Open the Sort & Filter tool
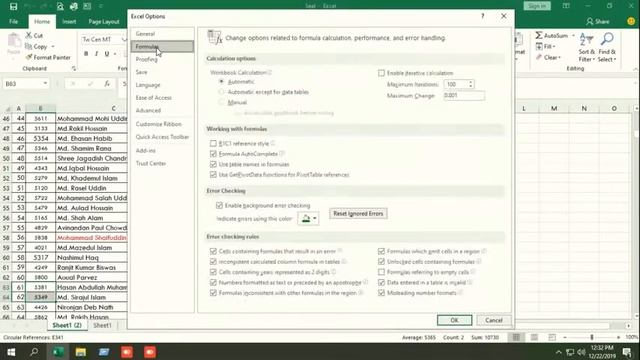Screen dimensions: 640x360 (587, 47)
